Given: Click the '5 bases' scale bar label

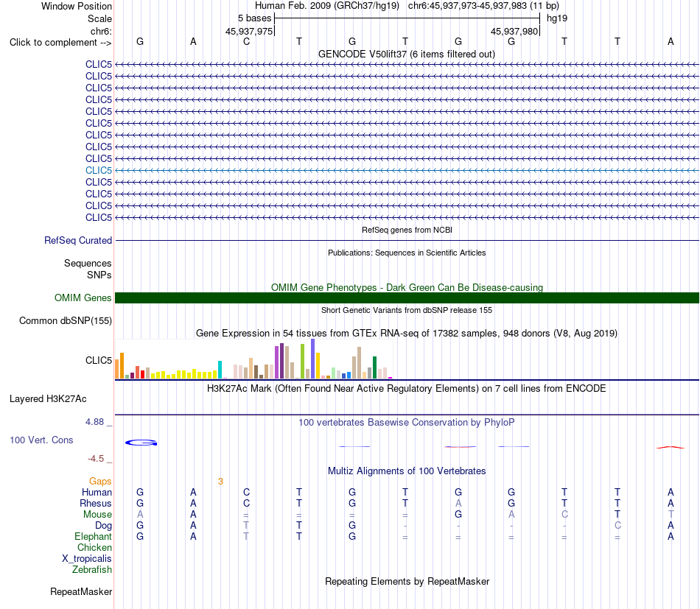Looking at the screenshot, I should 254,18.
